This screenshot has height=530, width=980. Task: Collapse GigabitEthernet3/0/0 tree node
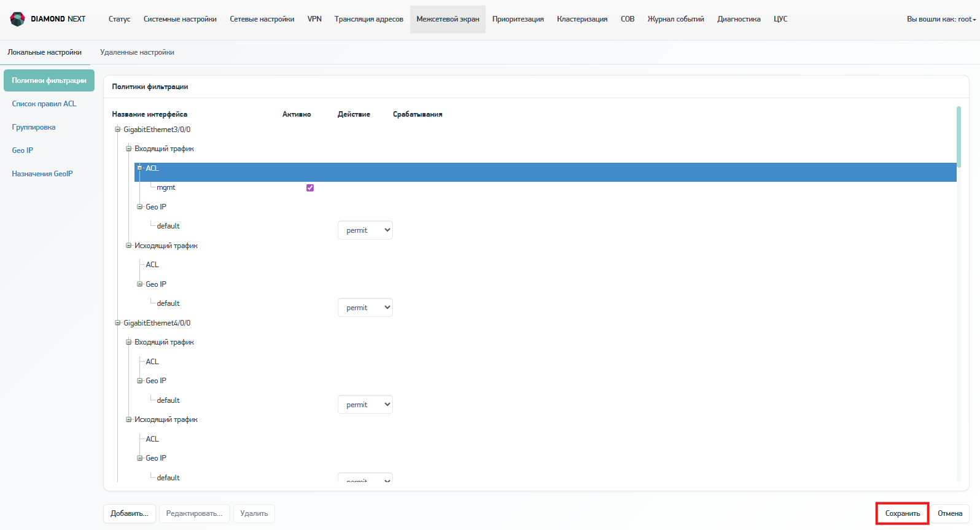[118, 130]
